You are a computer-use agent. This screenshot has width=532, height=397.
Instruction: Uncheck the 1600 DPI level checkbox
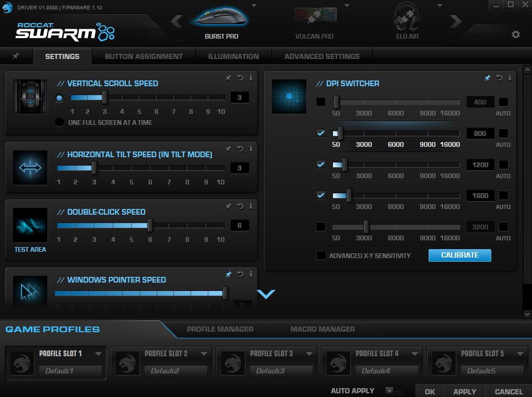tap(321, 195)
